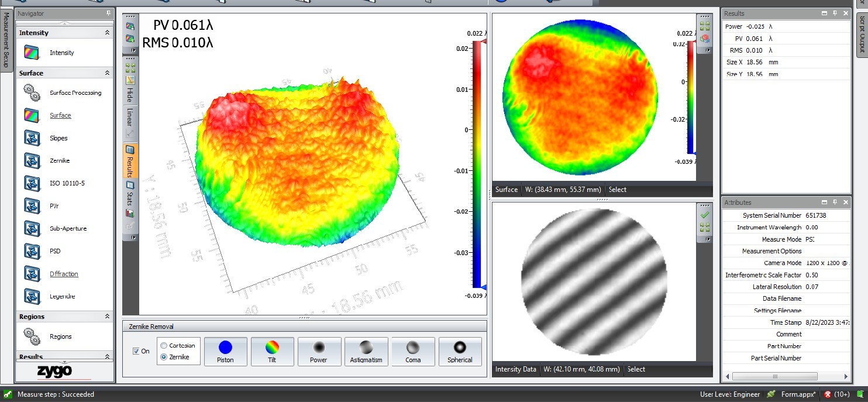Click the plot style icon above Hide

coord(130,80)
